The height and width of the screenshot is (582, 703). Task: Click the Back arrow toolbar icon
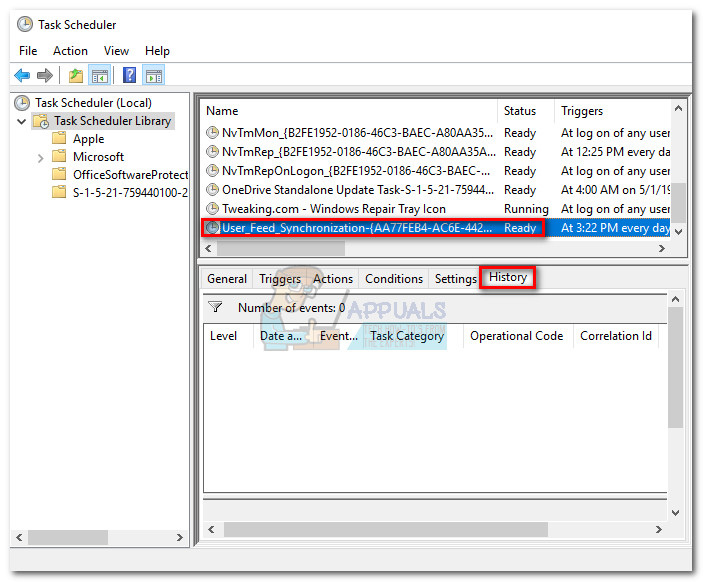pyautogui.click(x=22, y=75)
